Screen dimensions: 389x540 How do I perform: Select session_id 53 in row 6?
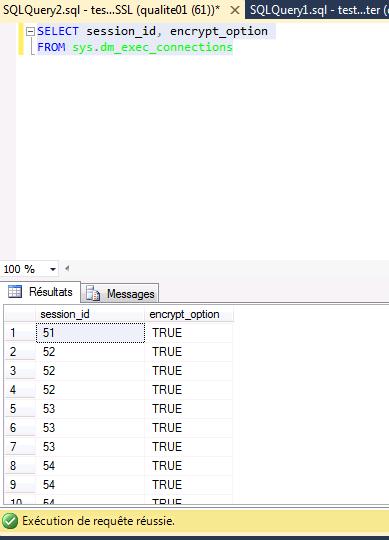click(x=90, y=428)
